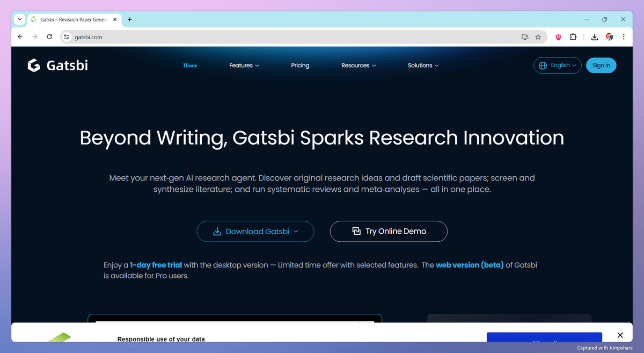
Task: Select the Home navigation item
Action: point(190,65)
